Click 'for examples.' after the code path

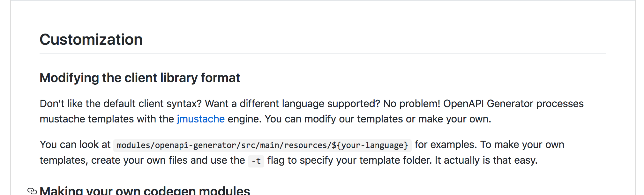click(446, 144)
